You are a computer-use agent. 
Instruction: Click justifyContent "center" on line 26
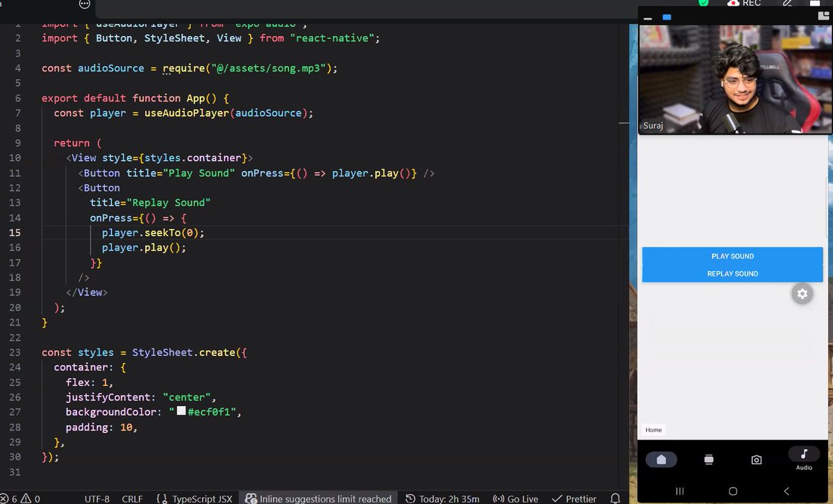(141, 397)
